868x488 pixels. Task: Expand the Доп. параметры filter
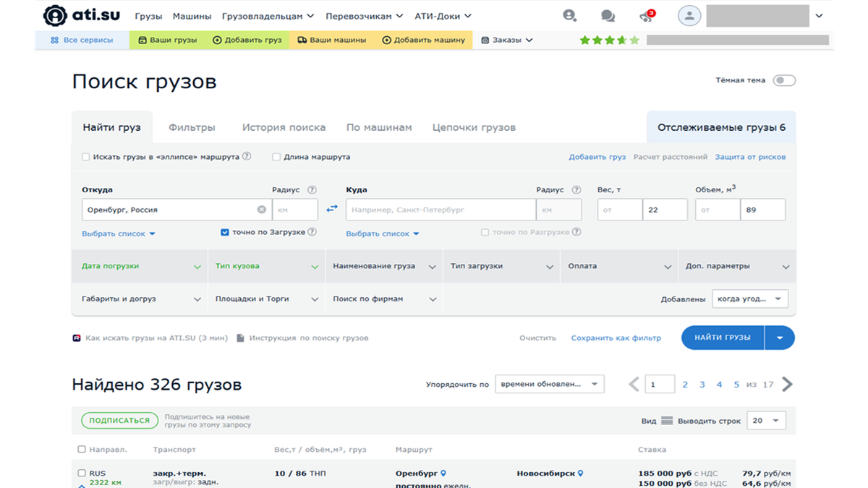[x=737, y=266]
